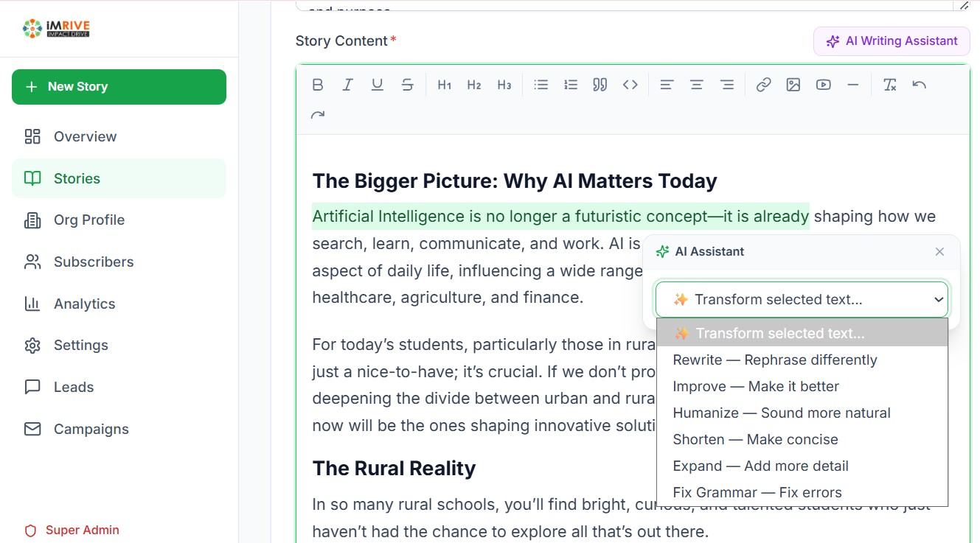The width and height of the screenshot is (980, 543).
Task: Toggle bold formatting in editor toolbar
Action: [318, 85]
